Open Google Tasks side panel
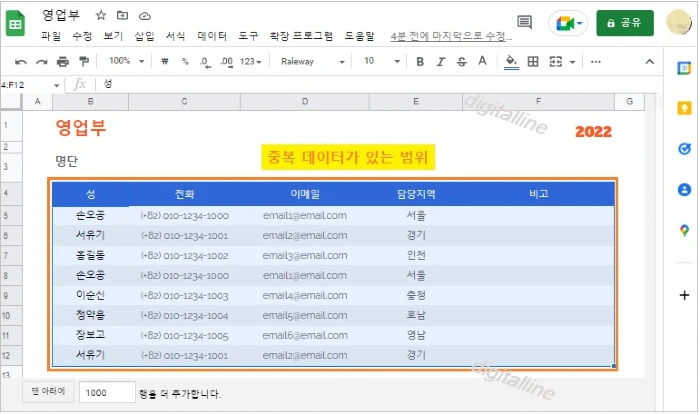Screen dimensions: 700x415 click(x=684, y=149)
